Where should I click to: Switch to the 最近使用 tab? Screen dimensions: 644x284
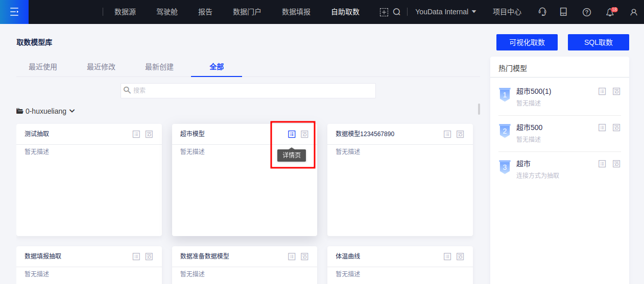click(43, 67)
